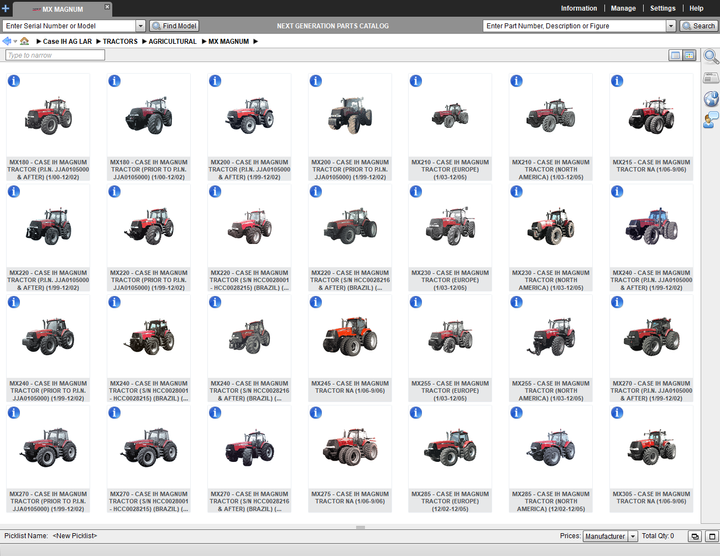
Task: Open the Manage menu
Action: point(623,8)
